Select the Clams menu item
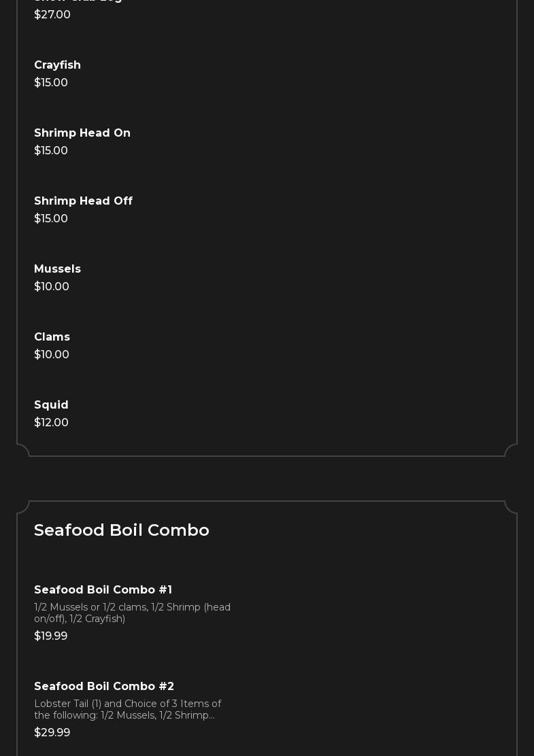 click(52, 337)
